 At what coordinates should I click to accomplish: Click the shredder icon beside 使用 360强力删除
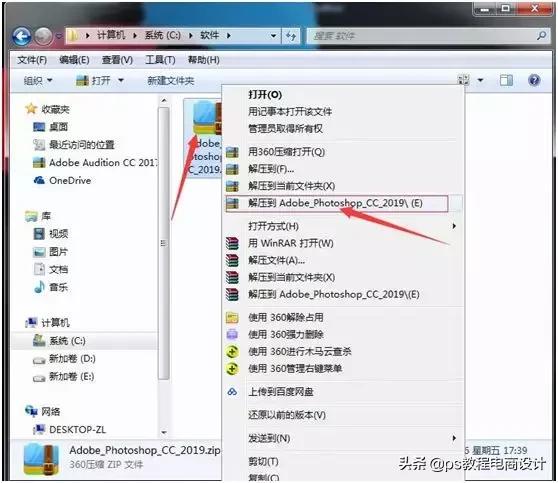(x=232, y=334)
